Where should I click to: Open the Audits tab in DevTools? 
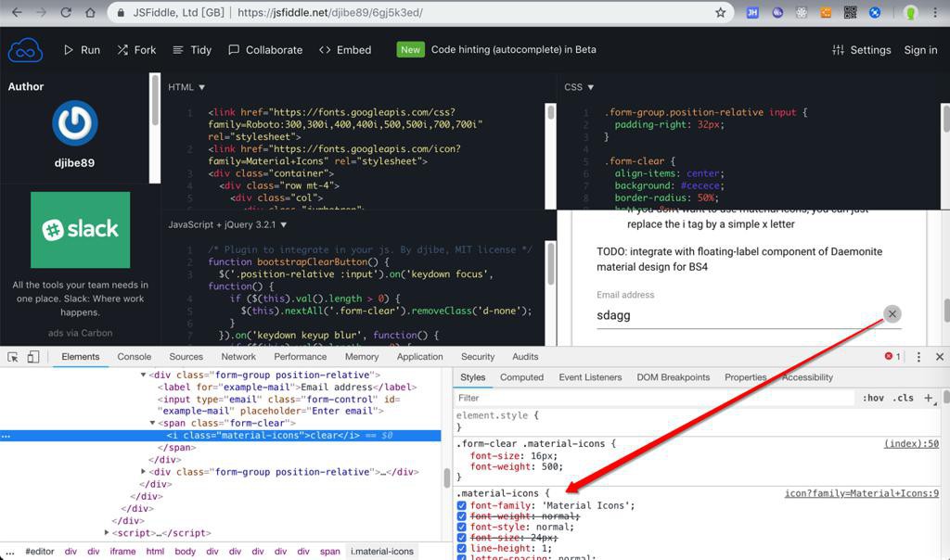click(525, 357)
